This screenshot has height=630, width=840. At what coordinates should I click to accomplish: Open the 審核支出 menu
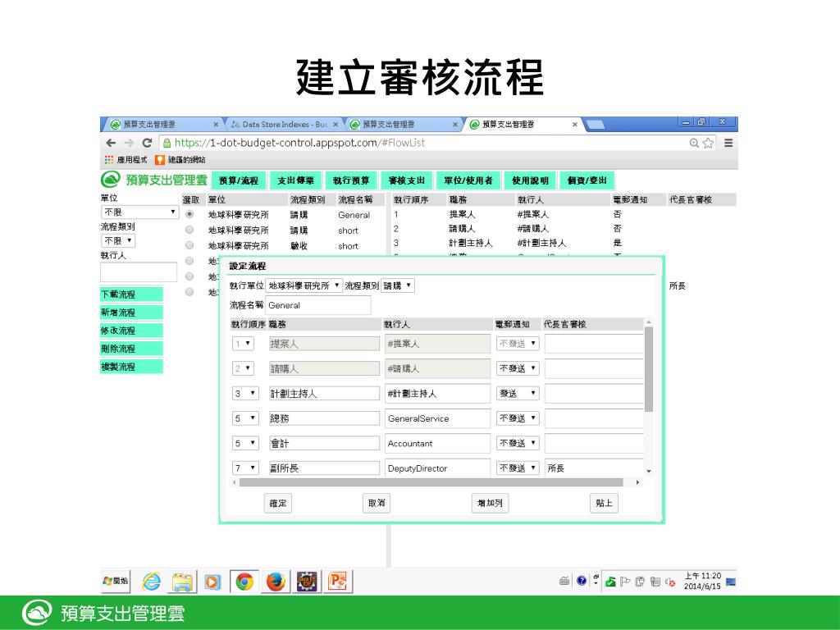407,180
